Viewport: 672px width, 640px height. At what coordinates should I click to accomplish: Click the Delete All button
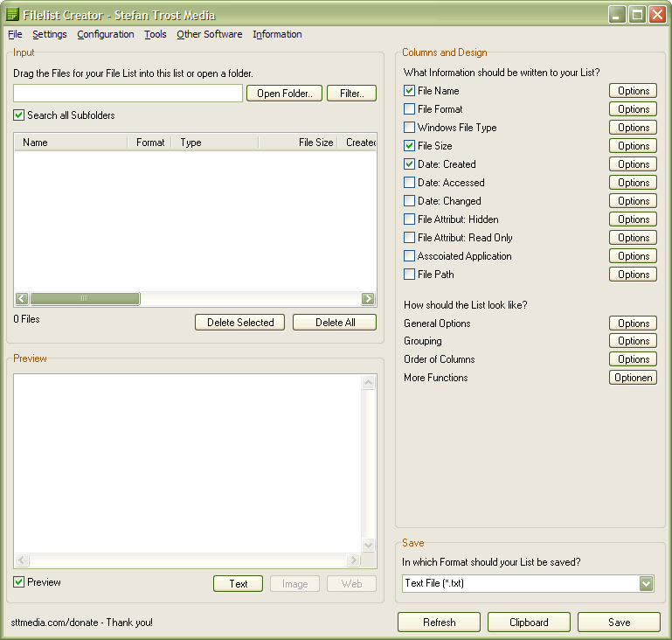335,323
